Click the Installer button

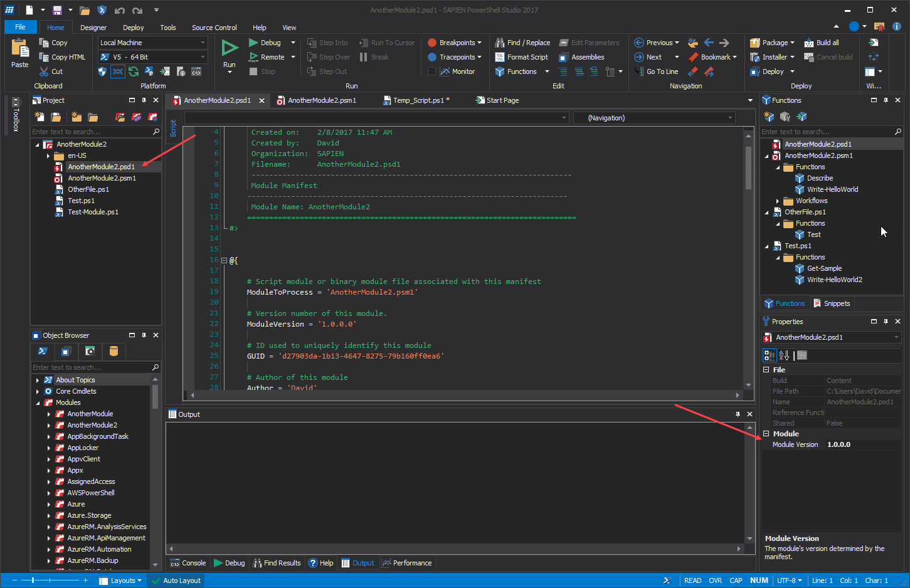click(773, 57)
